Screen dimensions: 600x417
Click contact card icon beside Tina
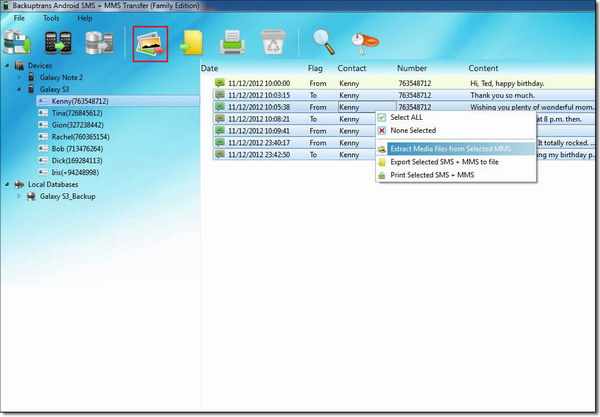click(x=43, y=113)
